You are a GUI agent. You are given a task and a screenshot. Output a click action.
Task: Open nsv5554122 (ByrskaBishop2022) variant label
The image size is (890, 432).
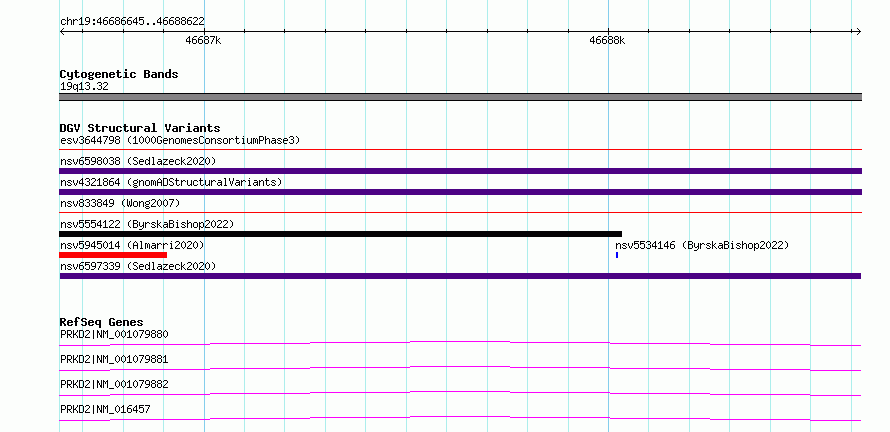147,224
